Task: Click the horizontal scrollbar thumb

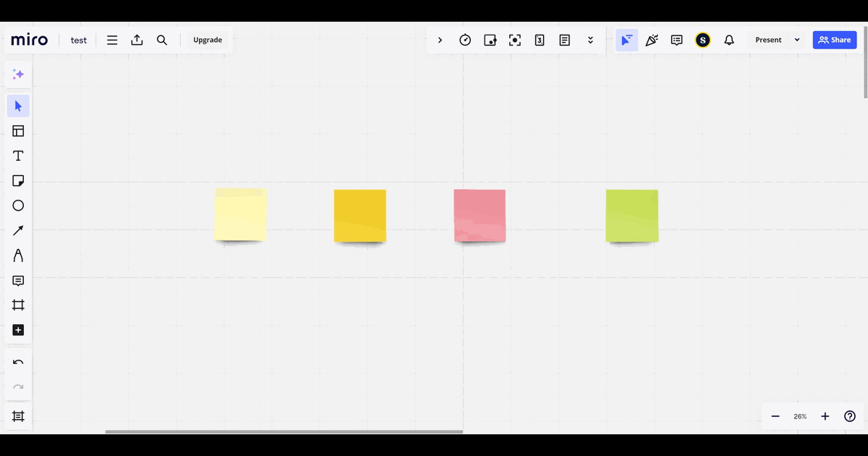Action: click(284, 432)
